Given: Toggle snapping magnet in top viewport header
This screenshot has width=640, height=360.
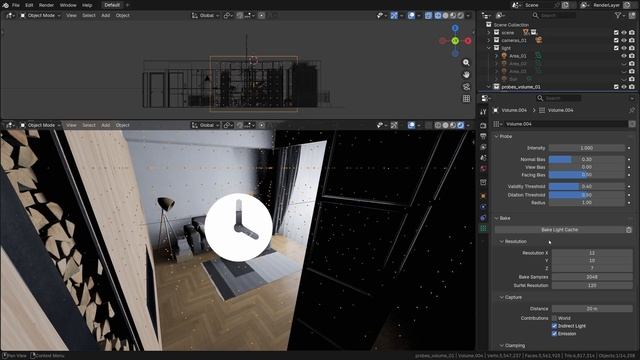Looking at the screenshot, I should coord(240,16).
